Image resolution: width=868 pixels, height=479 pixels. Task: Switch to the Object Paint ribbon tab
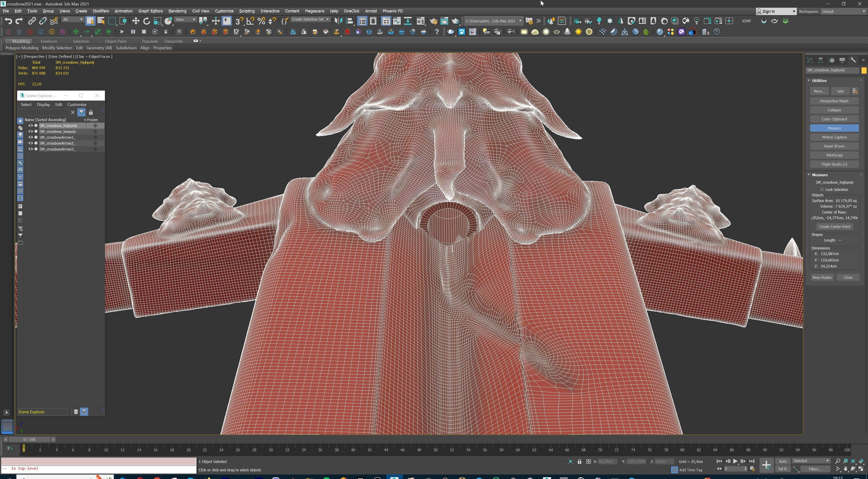point(115,41)
